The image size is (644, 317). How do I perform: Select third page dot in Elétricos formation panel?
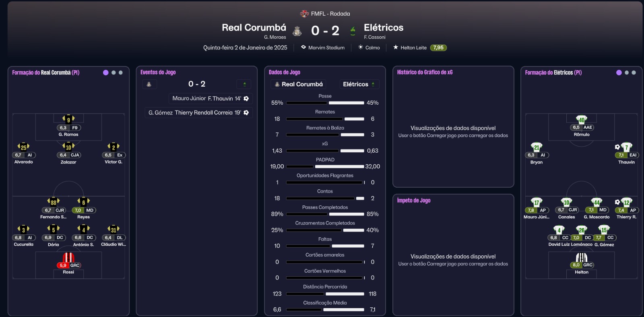click(634, 73)
